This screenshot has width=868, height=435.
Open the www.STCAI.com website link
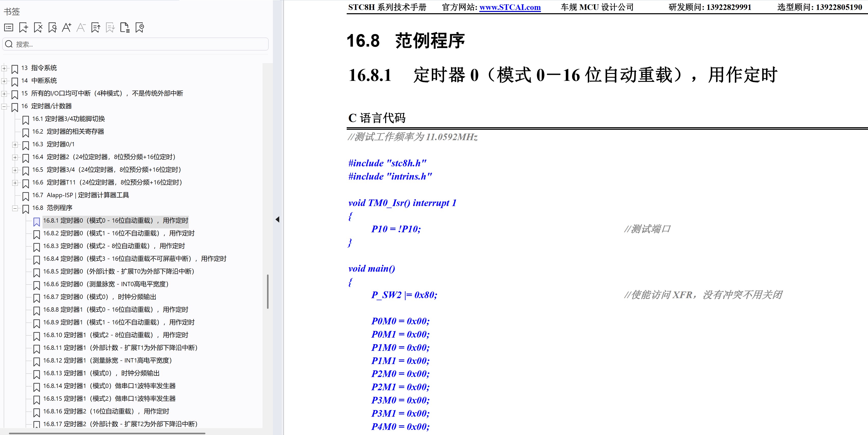click(x=510, y=7)
